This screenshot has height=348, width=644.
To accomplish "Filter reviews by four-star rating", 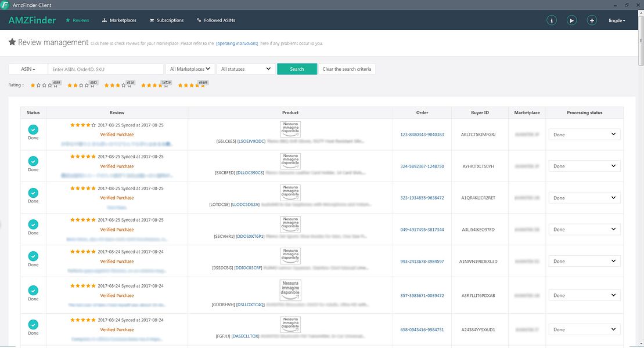I will [x=155, y=85].
